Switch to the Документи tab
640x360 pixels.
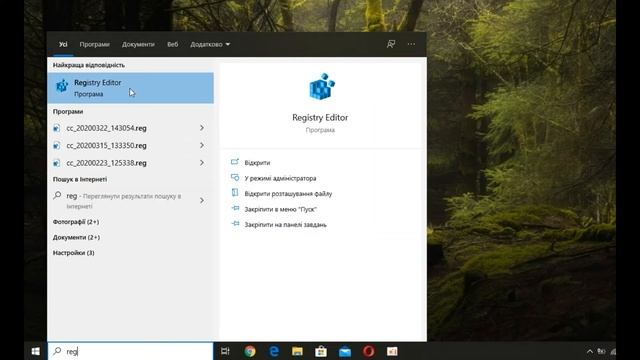click(138, 44)
